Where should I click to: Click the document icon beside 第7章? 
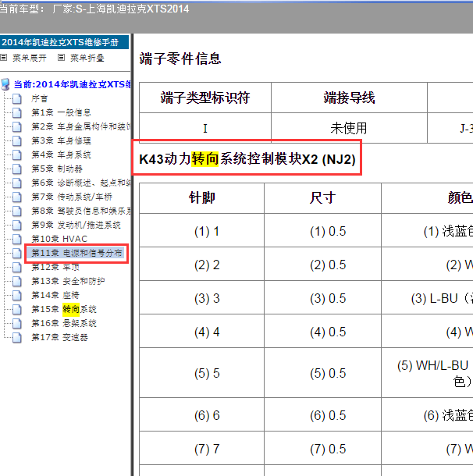17,197
